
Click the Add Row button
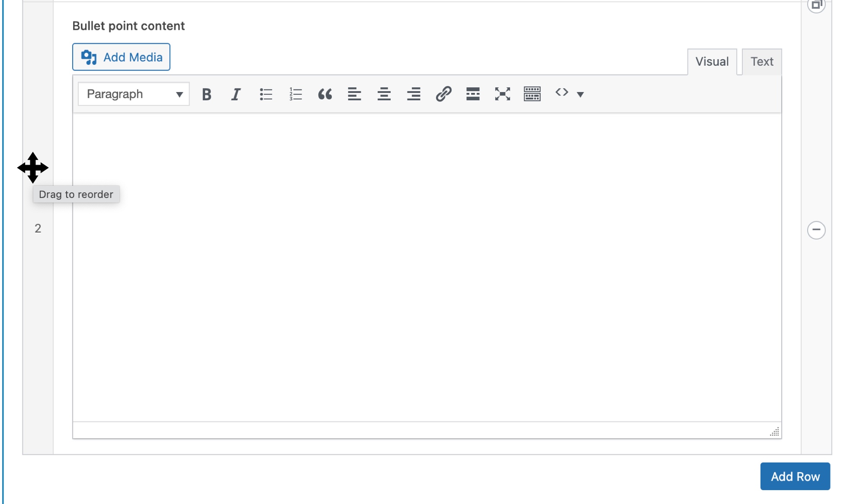795,476
